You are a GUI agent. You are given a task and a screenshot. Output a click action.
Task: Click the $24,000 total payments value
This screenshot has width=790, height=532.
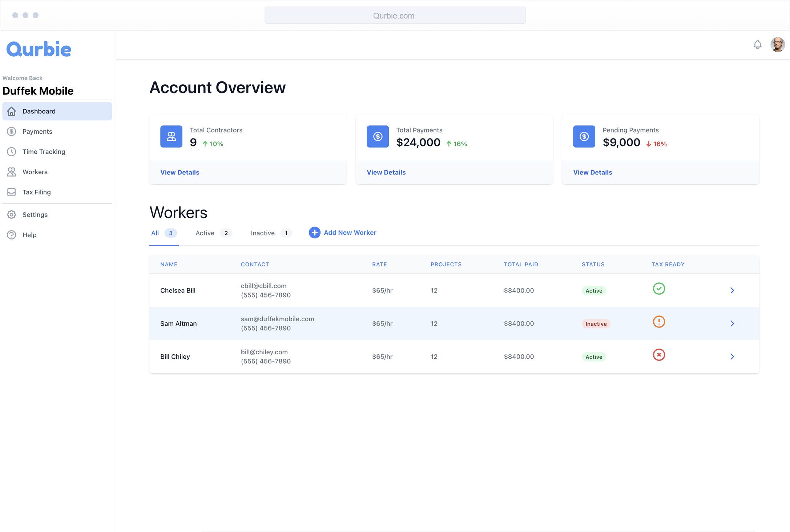click(418, 142)
